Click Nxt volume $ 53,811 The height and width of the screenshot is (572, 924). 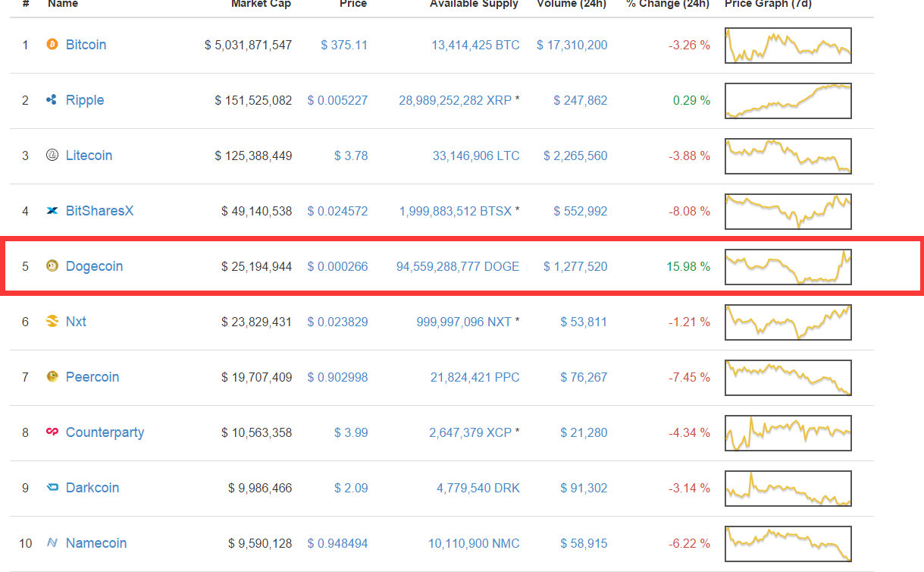click(x=584, y=322)
